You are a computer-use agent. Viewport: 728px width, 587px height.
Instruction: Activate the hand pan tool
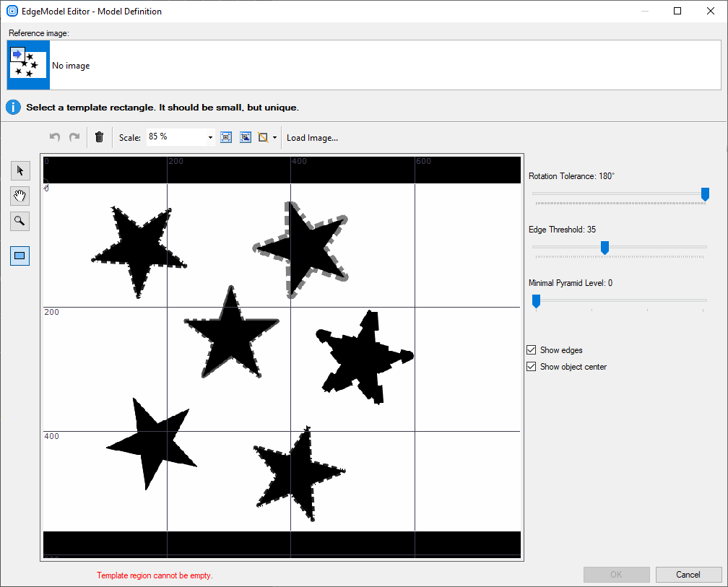tap(19, 196)
